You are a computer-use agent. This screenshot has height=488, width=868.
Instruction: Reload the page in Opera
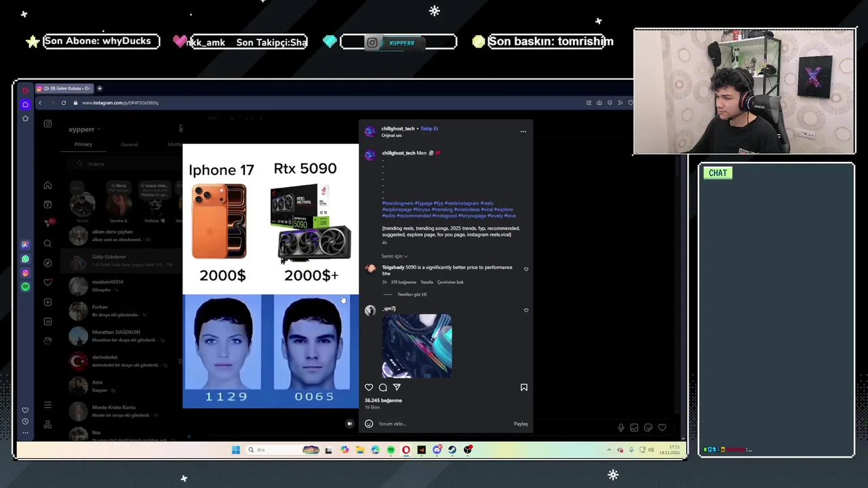coord(64,103)
